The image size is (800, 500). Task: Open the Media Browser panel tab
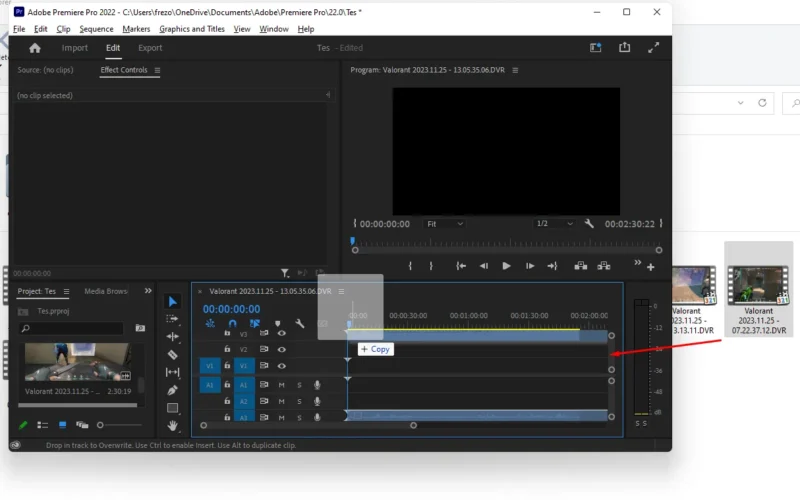click(x=106, y=291)
